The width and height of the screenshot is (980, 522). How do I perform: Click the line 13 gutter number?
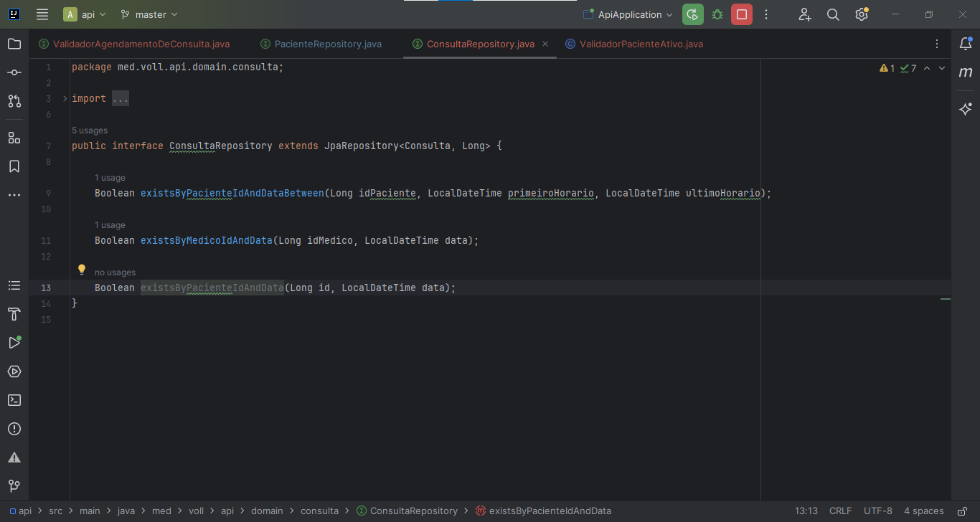click(46, 288)
